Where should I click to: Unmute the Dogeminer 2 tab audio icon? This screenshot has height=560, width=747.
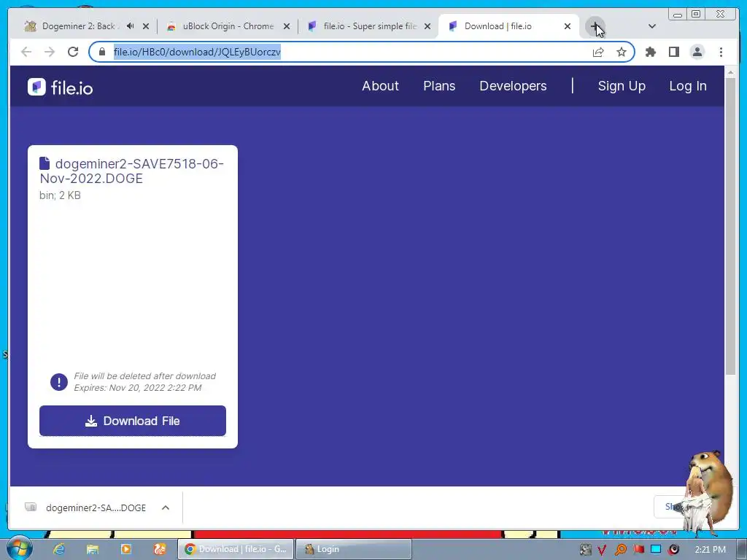130,26
